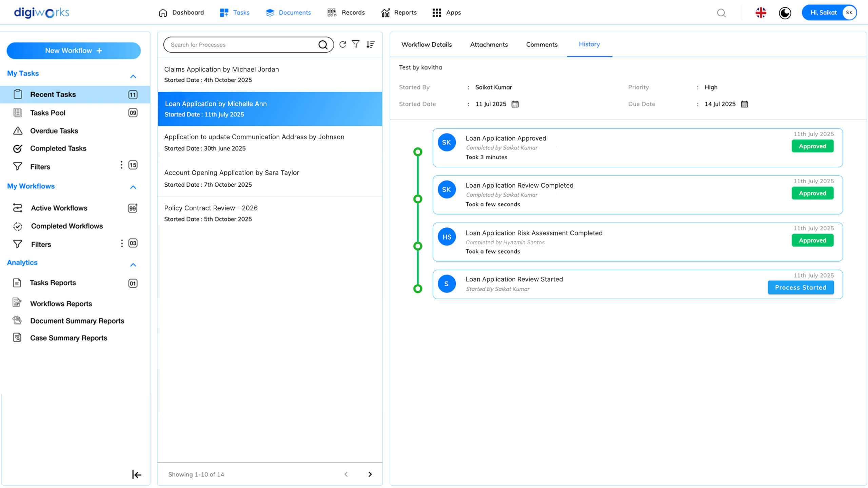
Task: Collapse the Analytics section
Action: [133, 265]
